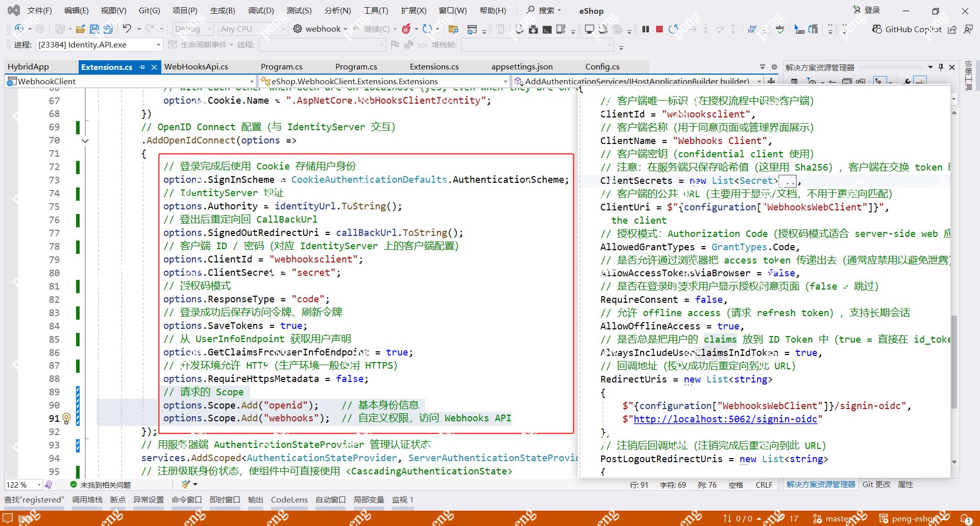Click the split editor window icon

[x=771, y=81]
